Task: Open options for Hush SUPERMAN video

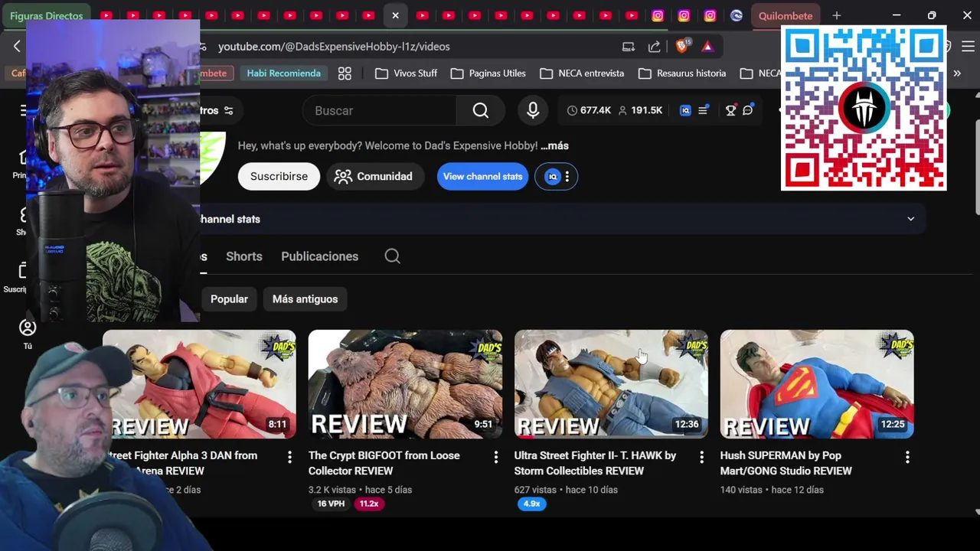Action: 907,457
